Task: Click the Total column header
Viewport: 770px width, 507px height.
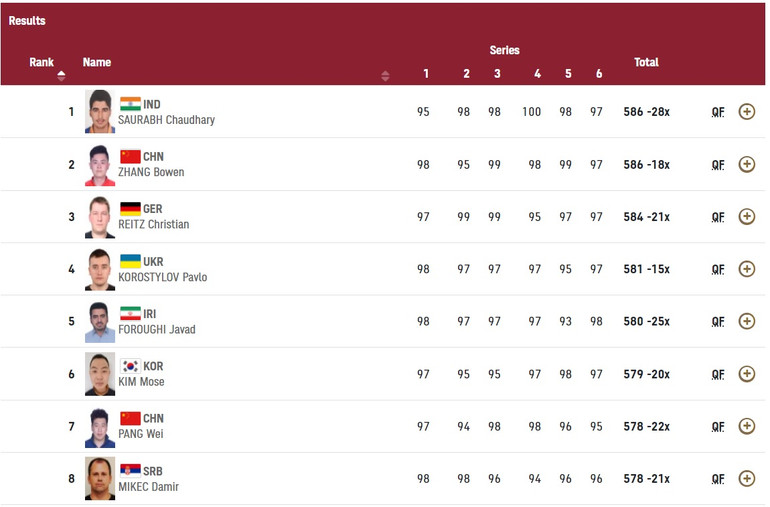Action: [646, 62]
